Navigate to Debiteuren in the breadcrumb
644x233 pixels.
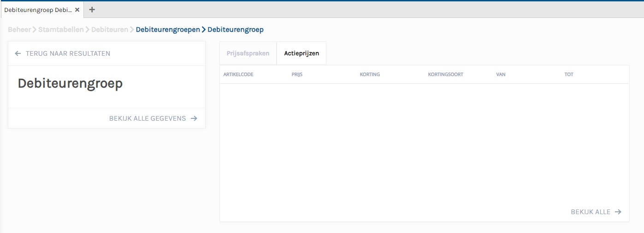(110, 29)
